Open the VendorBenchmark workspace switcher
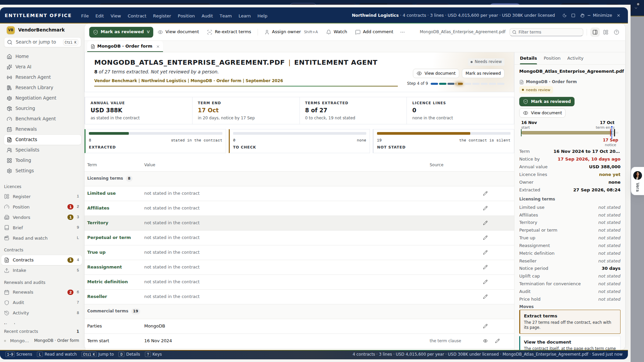Image resolution: width=644 pixels, height=362 pixels. point(36,30)
